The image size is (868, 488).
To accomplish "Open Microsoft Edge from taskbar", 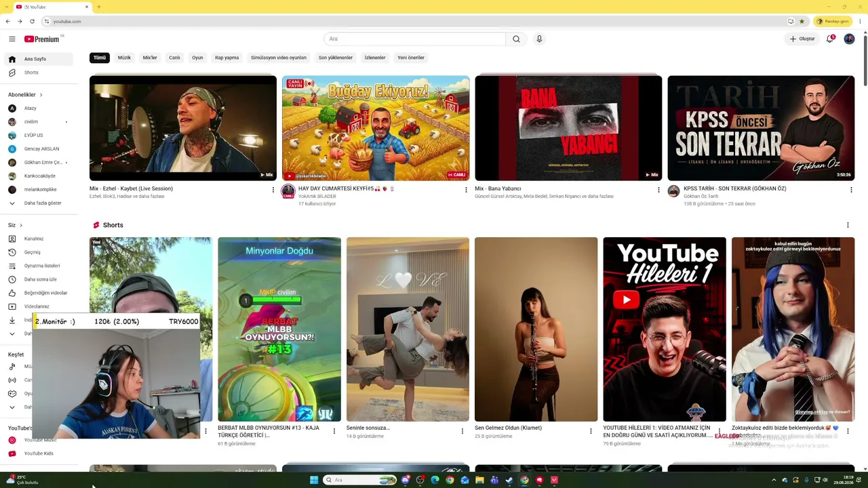I will point(435,480).
